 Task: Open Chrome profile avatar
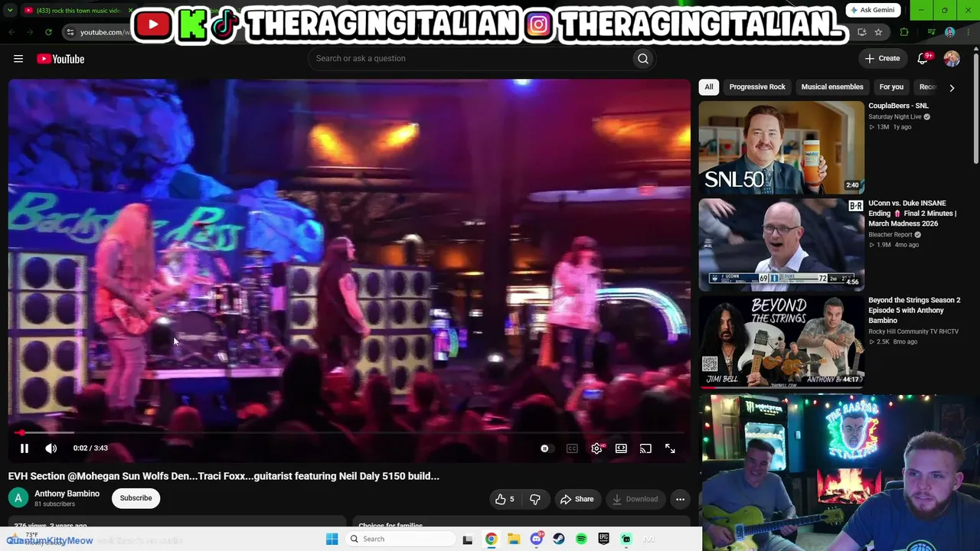click(950, 32)
